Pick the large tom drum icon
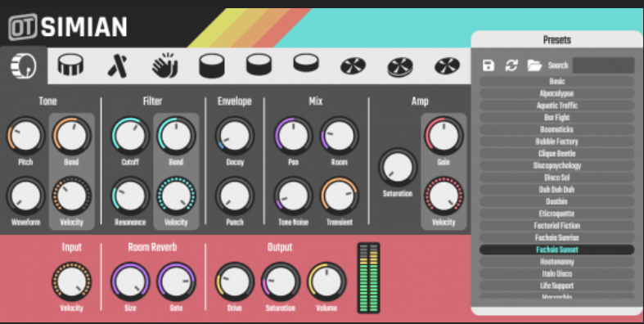The height and width of the screenshot is (324, 644). [x=211, y=65]
